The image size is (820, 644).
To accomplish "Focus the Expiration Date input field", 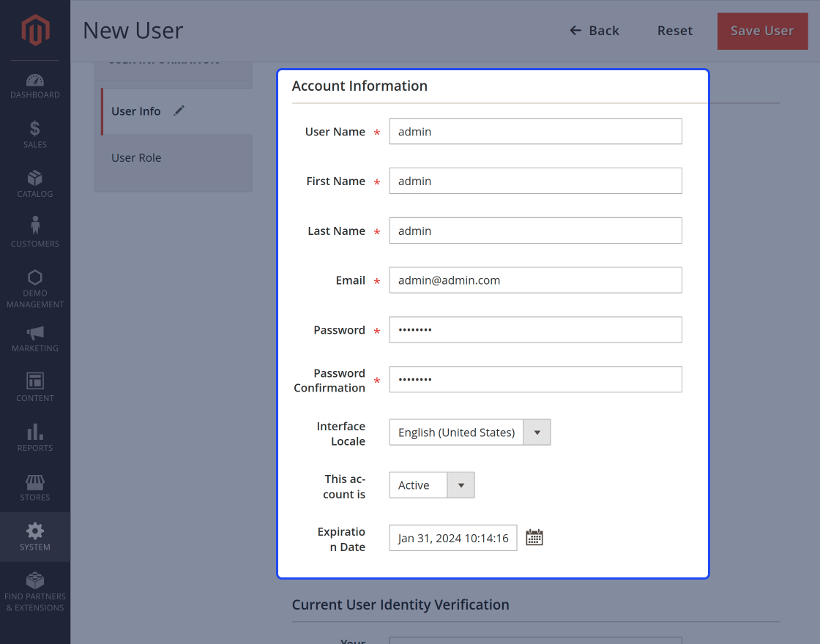I will pos(453,538).
